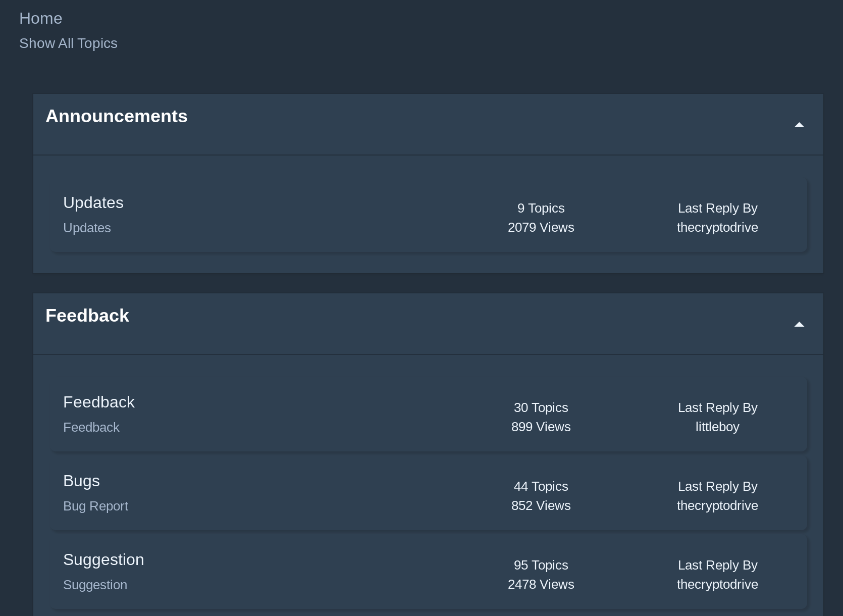Click the 9 Topics count for Updates
This screenshot has height=616, width=843.
coord(541,208)
